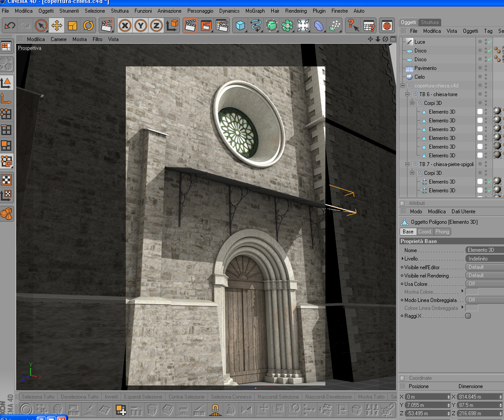Viewport: 504px width, 420px height.
Task: Click the Dimensione X field 814.645 m
Action: 480,397
